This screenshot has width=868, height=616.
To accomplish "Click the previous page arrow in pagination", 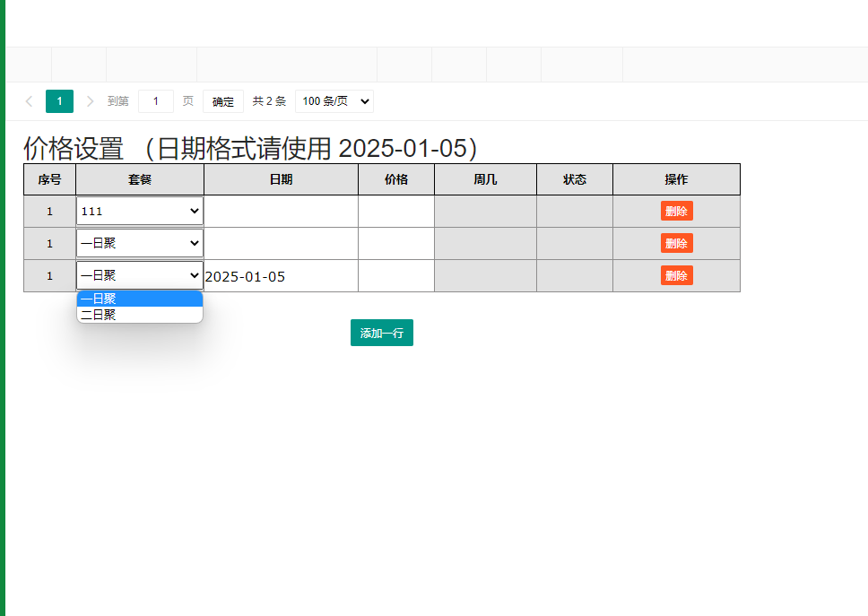I will (x=29, y=101).
